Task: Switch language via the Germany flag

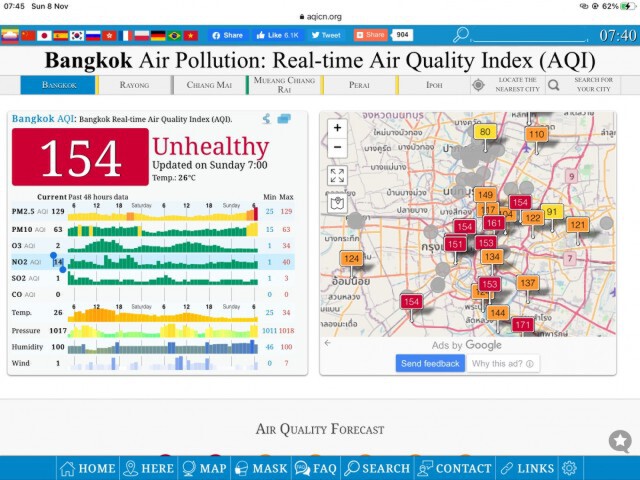Action: point(158,36)
